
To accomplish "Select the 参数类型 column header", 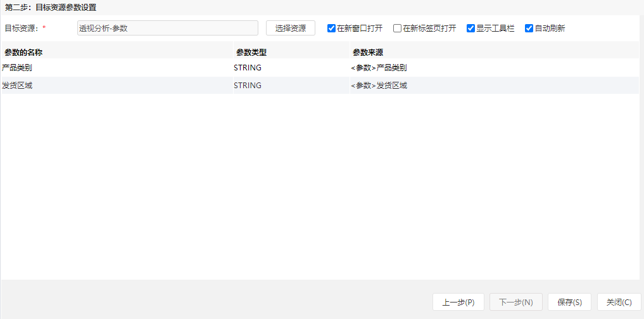I will coord(292,50).
